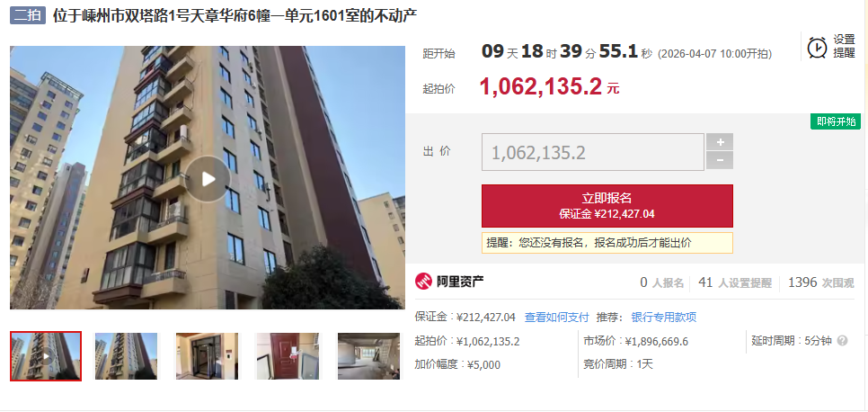The image size is (868, 412).
Task: Select the first video thumbnail
Action: 46,356
